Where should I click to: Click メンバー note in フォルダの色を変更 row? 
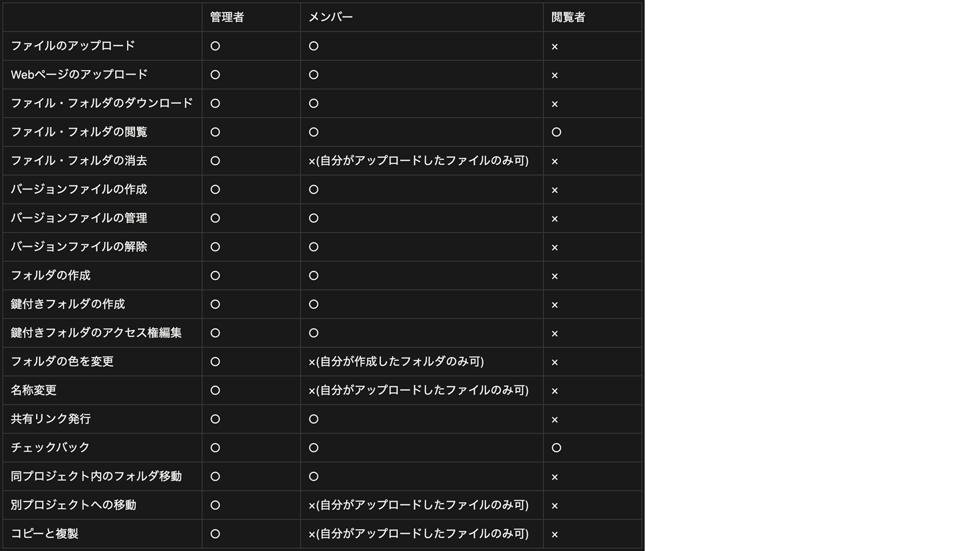pos(396,362)
